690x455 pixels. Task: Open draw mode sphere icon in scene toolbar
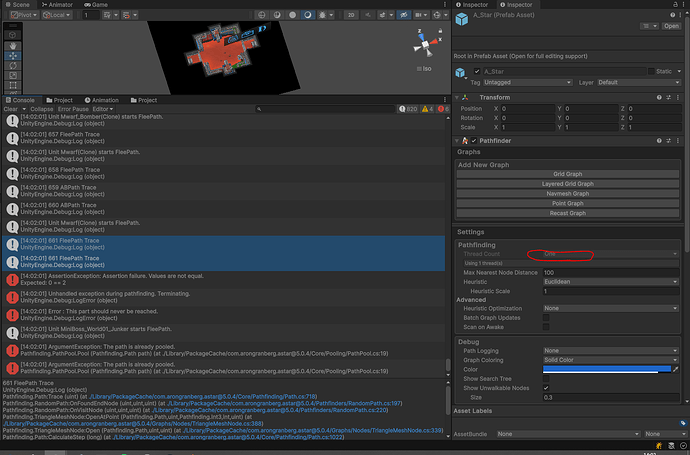pos(262,15)
